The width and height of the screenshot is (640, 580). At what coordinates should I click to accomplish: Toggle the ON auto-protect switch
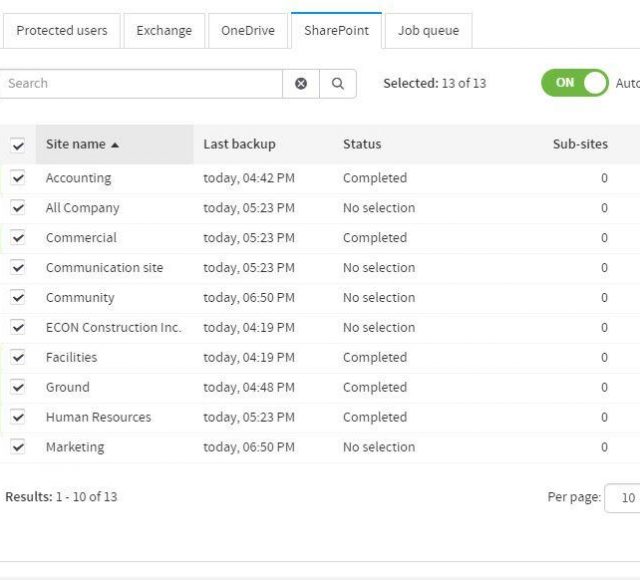click(575, 83)
